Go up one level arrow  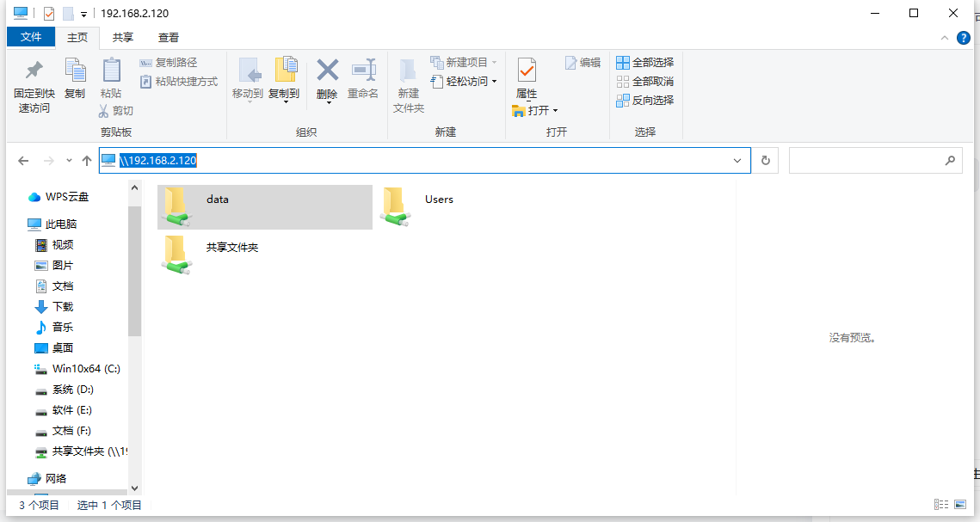click(x=87, y=161)
